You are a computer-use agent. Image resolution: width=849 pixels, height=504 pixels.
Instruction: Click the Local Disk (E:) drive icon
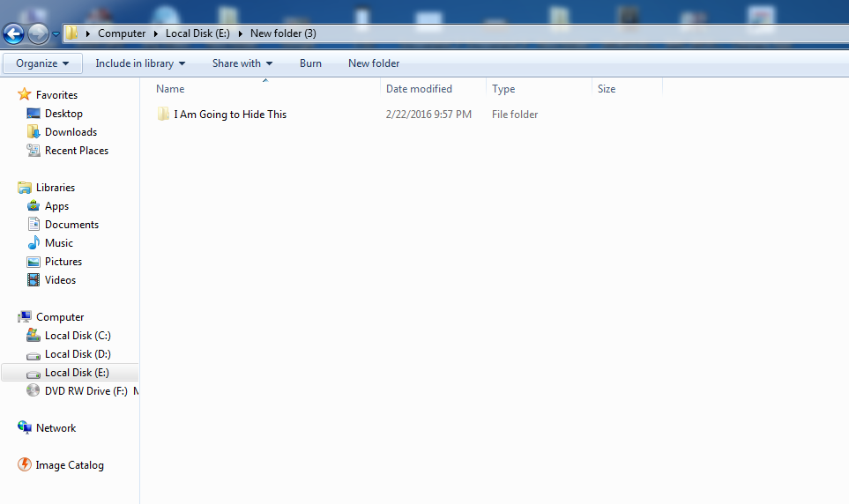click(x=34, y=374)
